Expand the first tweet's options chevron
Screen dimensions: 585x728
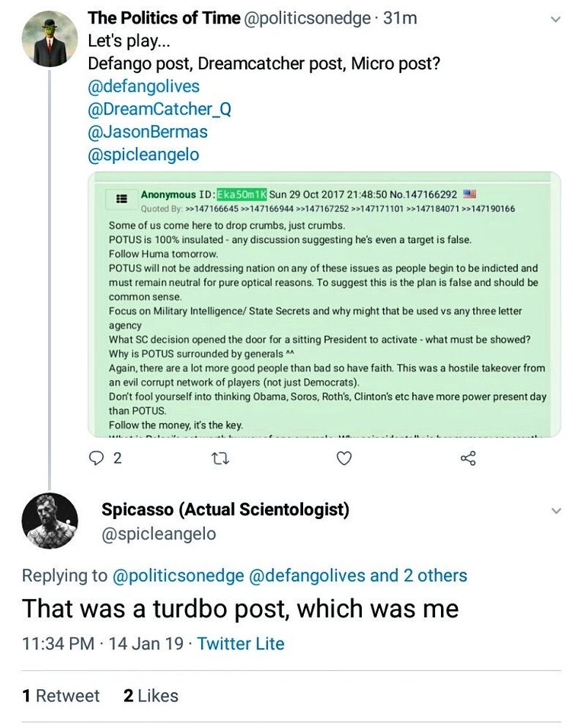tap(555, 19)
